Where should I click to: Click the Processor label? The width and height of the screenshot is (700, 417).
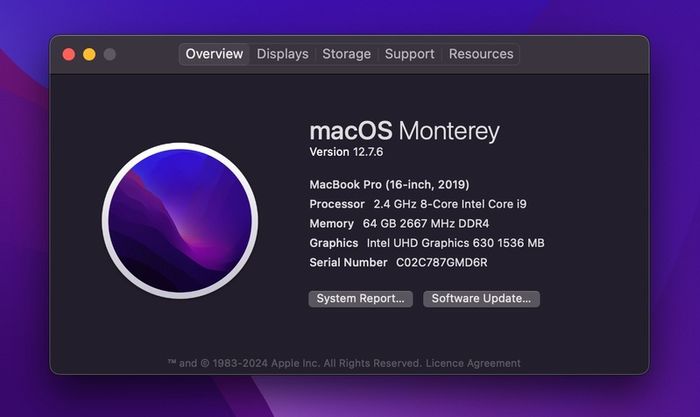point(337,204)
